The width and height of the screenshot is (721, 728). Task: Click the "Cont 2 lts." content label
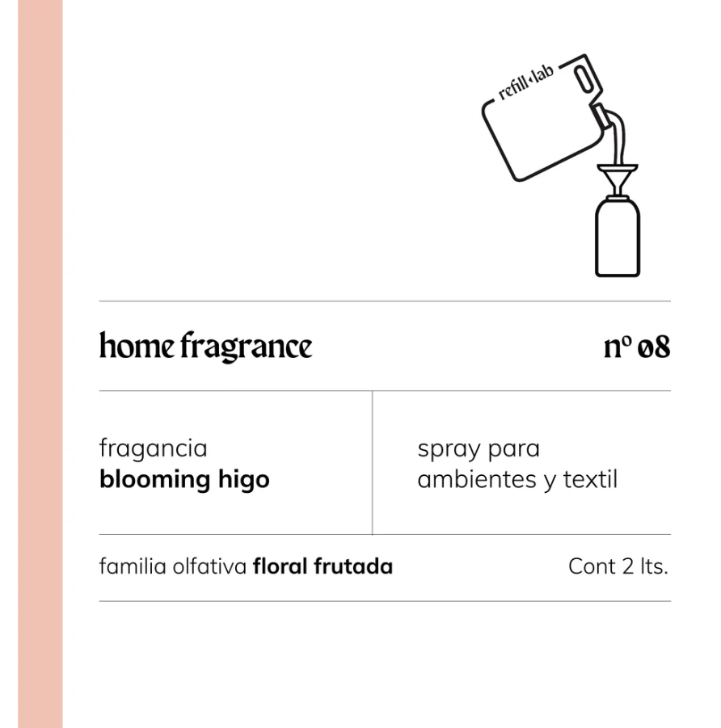(x=618, y=566)
